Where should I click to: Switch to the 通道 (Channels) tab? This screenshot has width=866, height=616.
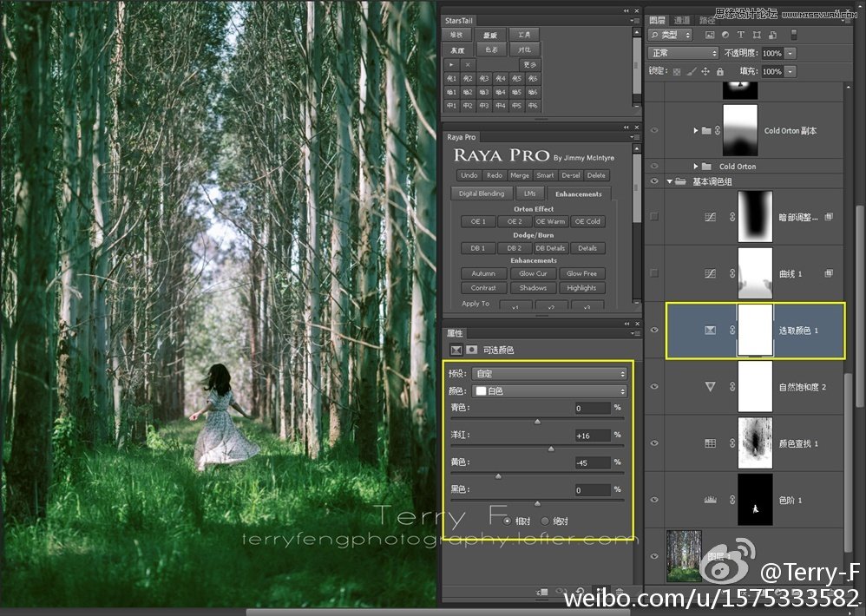click(x=681, y=21)
